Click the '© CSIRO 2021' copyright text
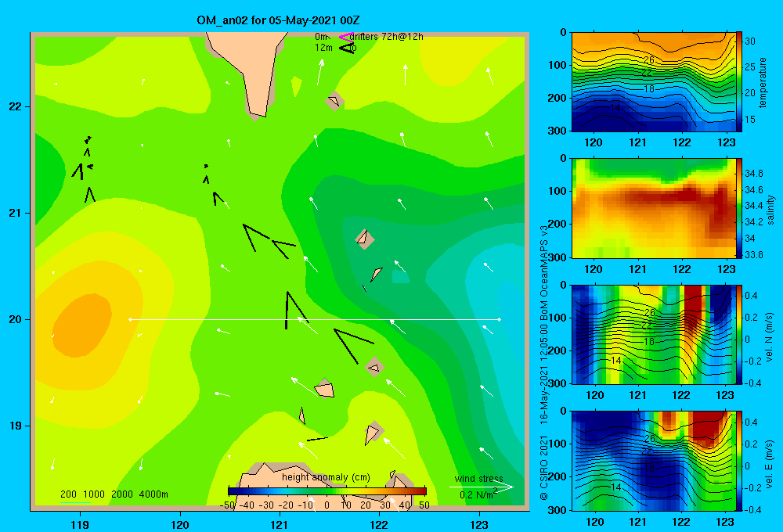Viewport: 783px width, 532px height. coord(544,468)
